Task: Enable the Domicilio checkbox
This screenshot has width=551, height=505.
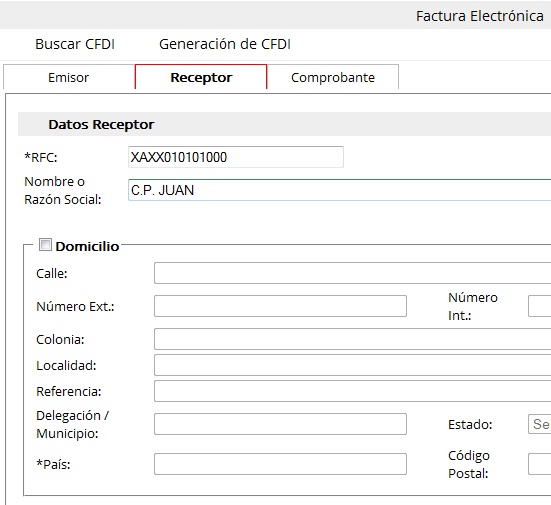Action: 45,245
